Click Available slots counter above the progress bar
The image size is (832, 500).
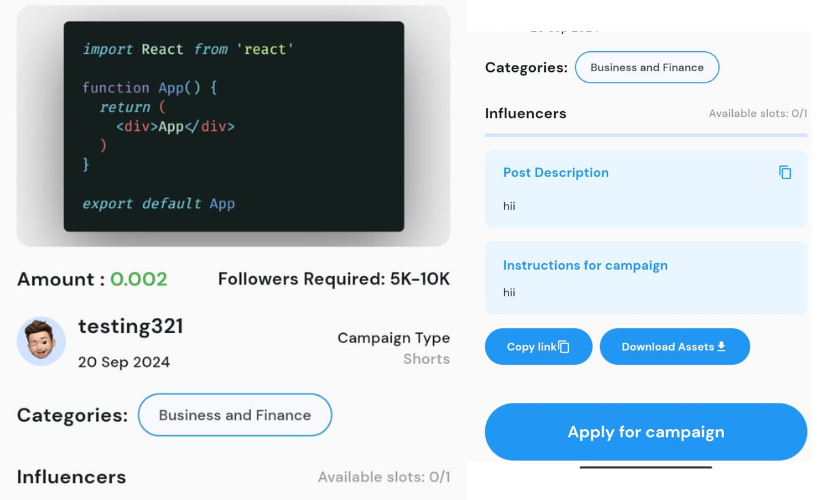pos(757,114)
